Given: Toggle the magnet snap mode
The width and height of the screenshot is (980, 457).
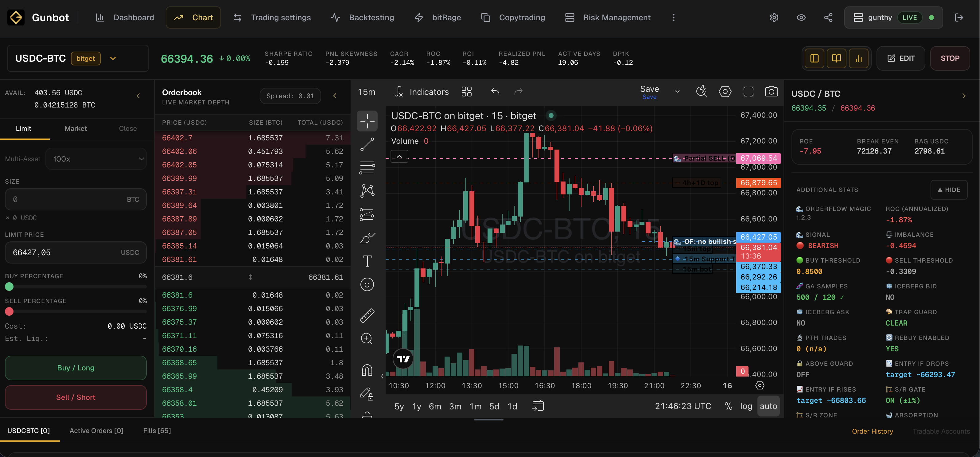Looking at the screenshot, I should tap(367, 370).
